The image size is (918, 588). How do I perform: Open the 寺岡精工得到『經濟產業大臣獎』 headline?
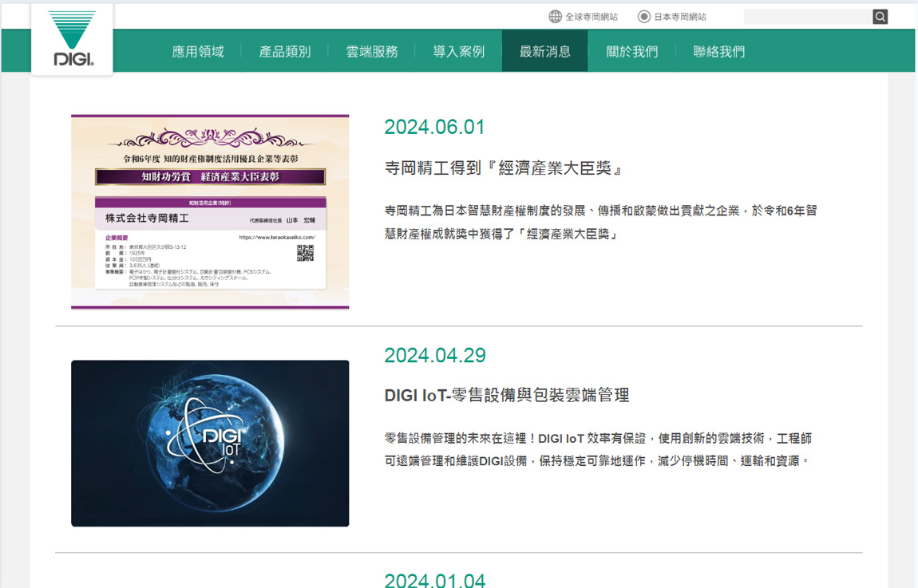point(503,168)
